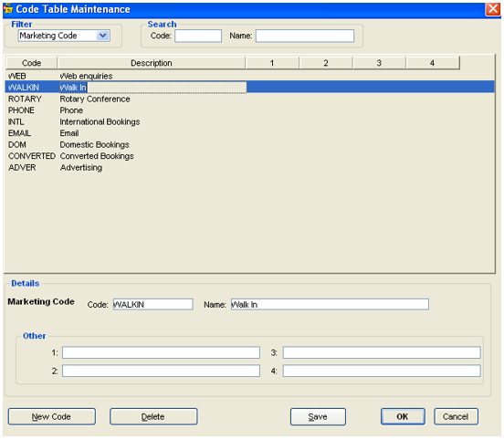Click the Other field 1 input

pos(161,352)
